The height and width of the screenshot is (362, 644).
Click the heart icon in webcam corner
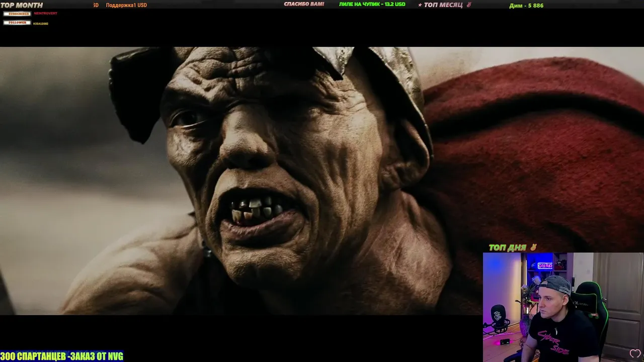click(x=635, y=353)
